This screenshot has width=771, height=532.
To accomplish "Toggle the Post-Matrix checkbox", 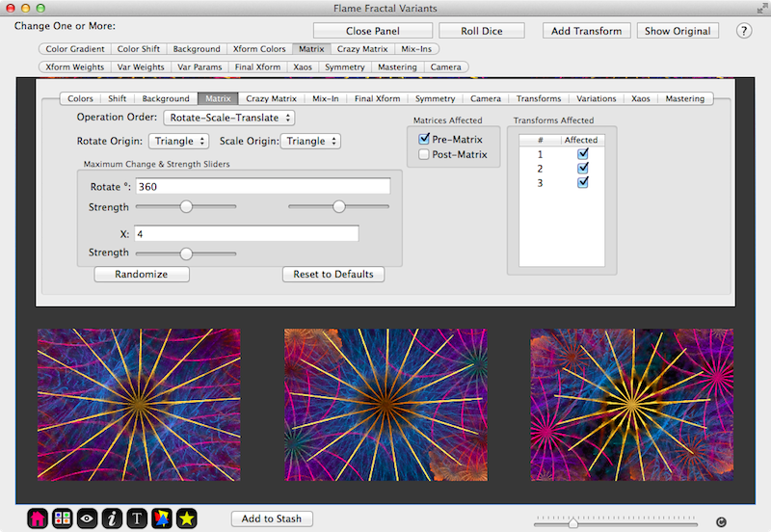I will (424, 154).
